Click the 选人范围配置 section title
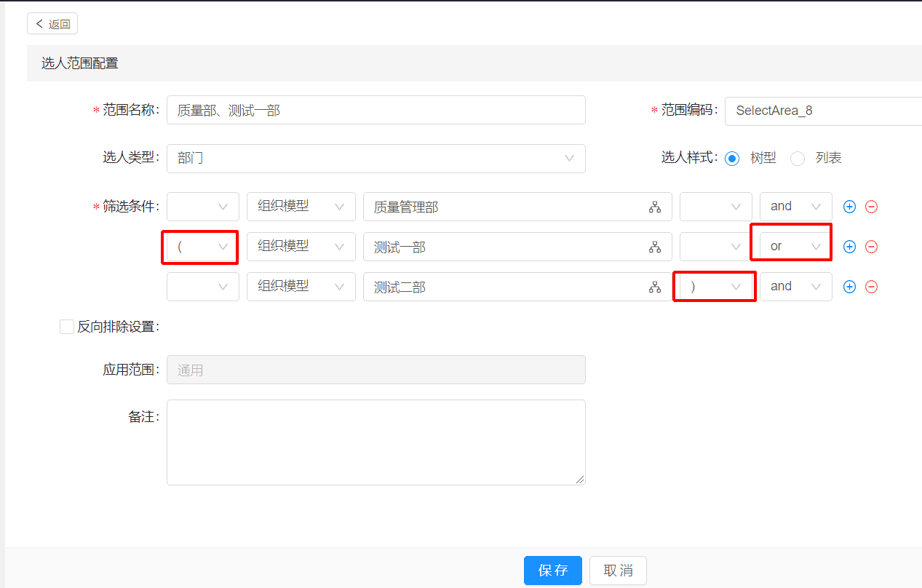Viewport: 922px width, 588px height. (x=80, y=63)
